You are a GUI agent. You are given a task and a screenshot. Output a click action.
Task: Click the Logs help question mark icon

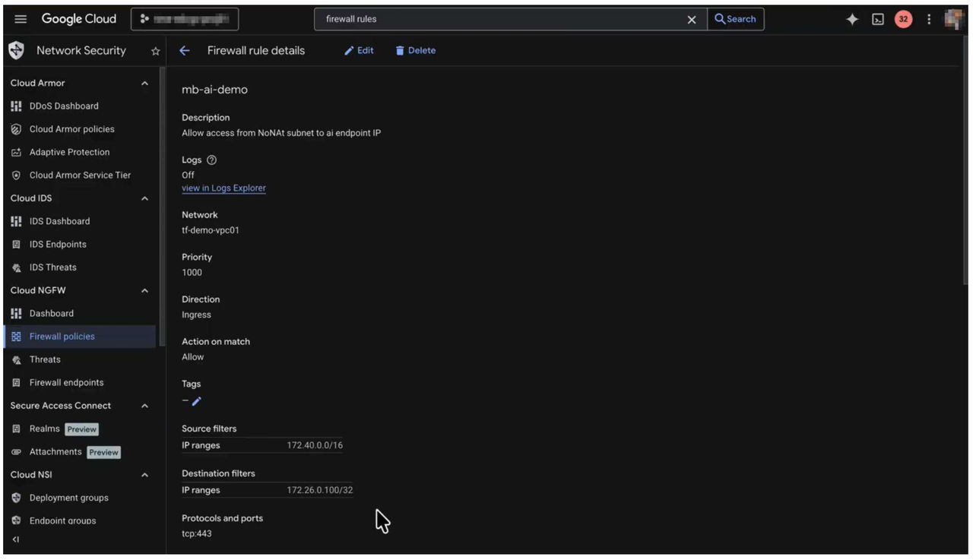211,160
